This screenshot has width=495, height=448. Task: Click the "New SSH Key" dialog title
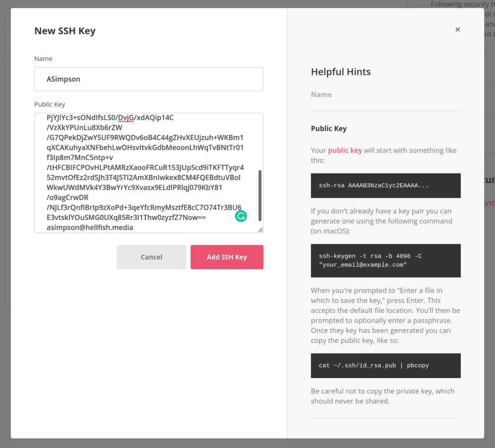[65, 30]
